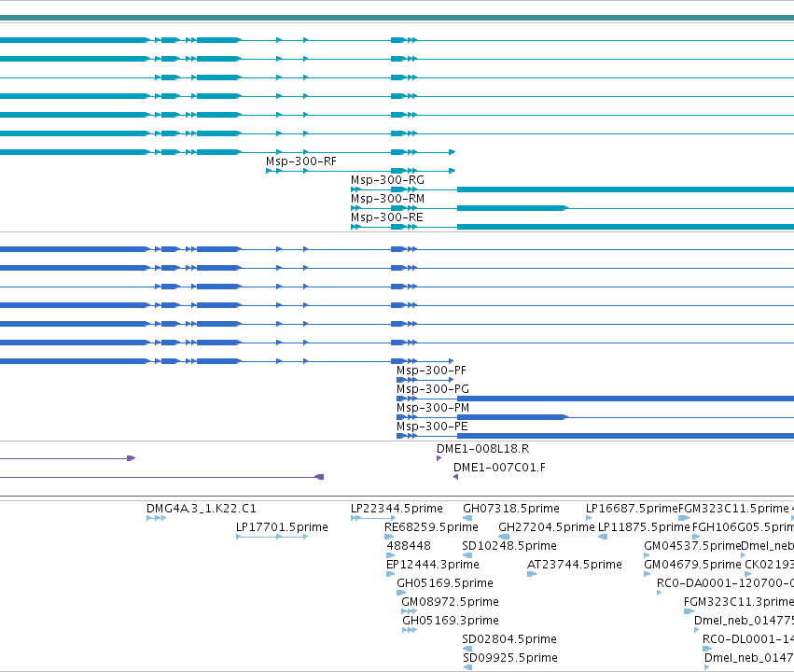Click arrow glyphs under DMG4A3_1.K22.C1
Image resolution: width=794 pixels, height=672 pixels.
coord(156,518)
